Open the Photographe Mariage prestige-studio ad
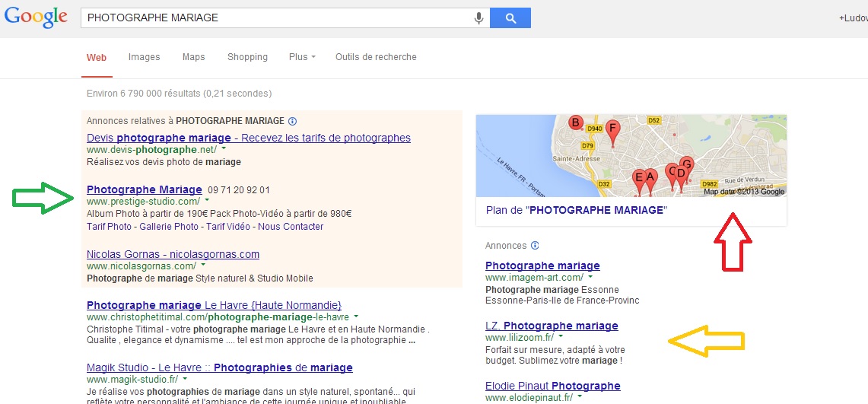Screen dimensions: 868x404 tap(144, 189)
